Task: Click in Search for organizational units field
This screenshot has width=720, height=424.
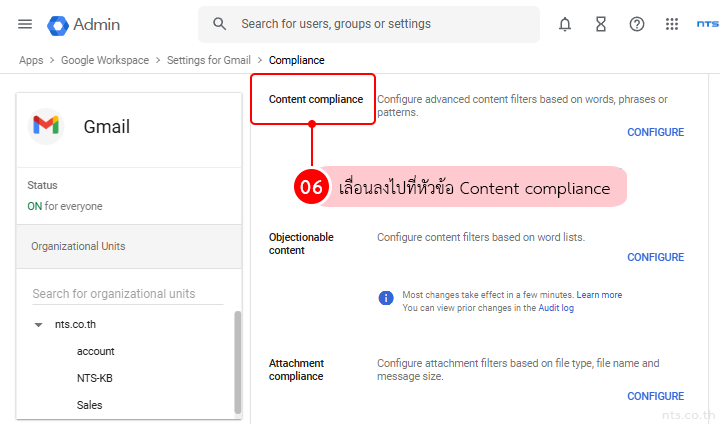Action: tap(128, 294)
